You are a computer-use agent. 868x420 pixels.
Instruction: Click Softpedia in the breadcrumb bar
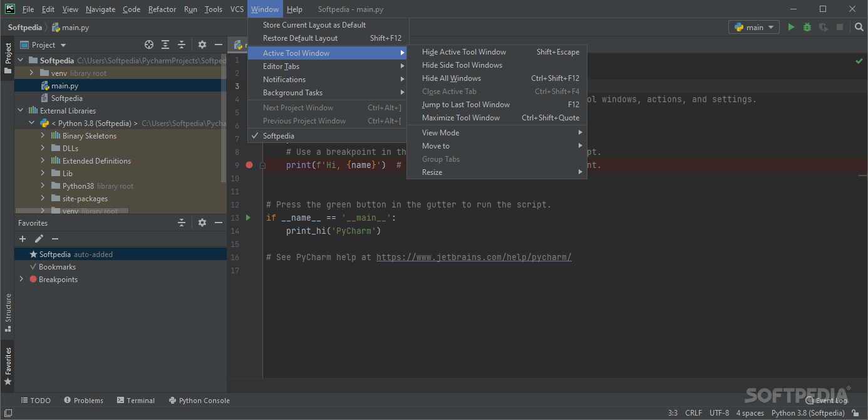pos(25,27)
